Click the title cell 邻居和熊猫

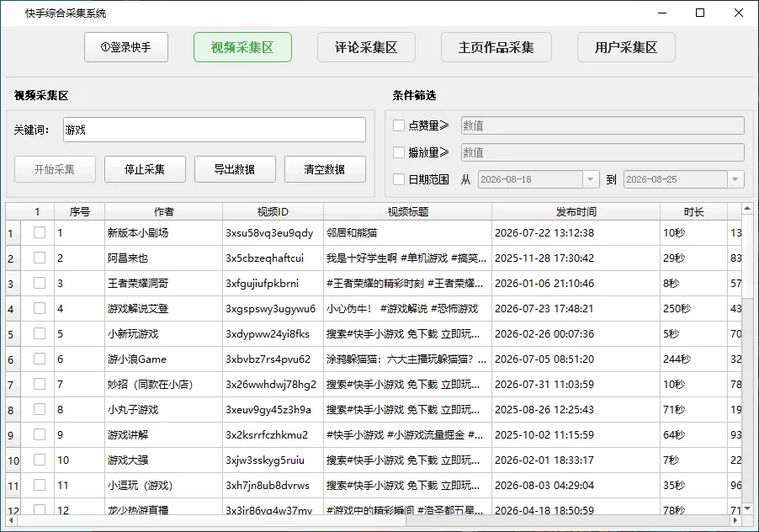pos(407,233)
